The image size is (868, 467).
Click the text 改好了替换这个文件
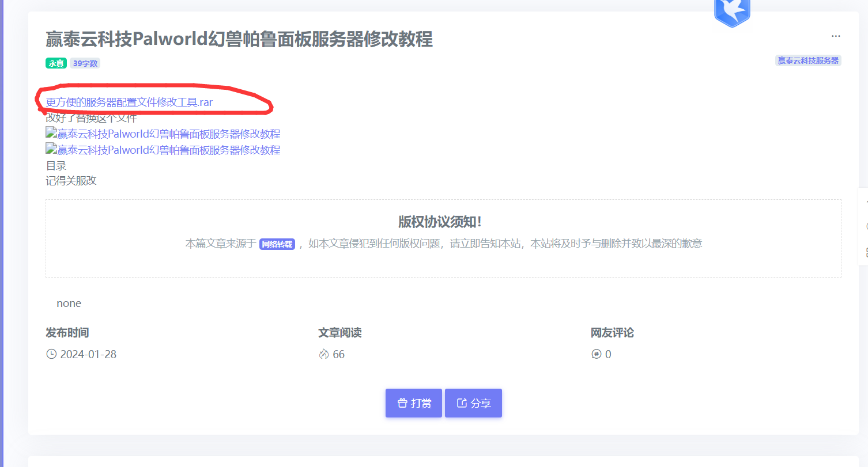(x=92, y=119)
